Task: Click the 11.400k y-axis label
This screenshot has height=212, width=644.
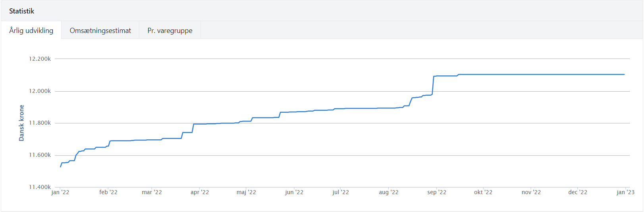Action: click(x=40, y=187)
